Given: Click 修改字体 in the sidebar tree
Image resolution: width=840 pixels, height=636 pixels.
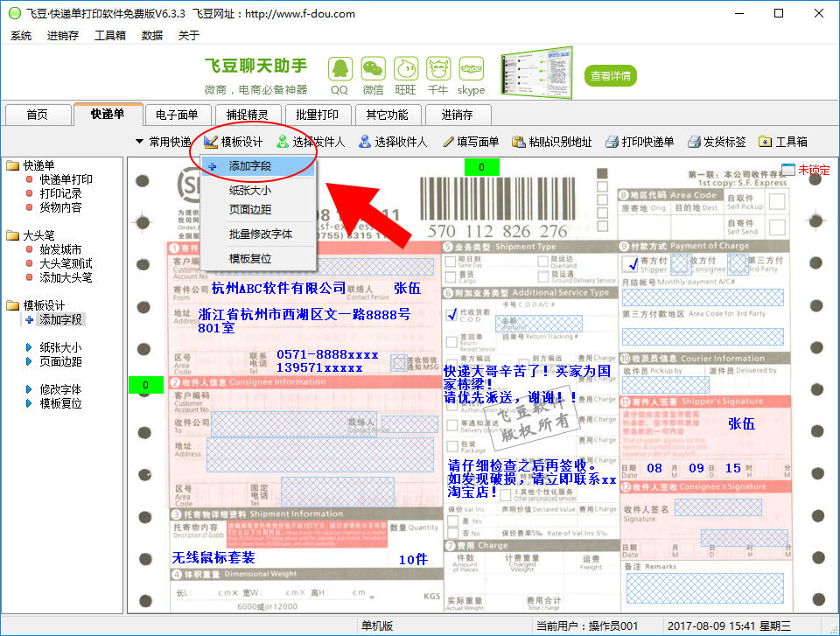Looking at the screenshot, I should [x=60, y=389].
